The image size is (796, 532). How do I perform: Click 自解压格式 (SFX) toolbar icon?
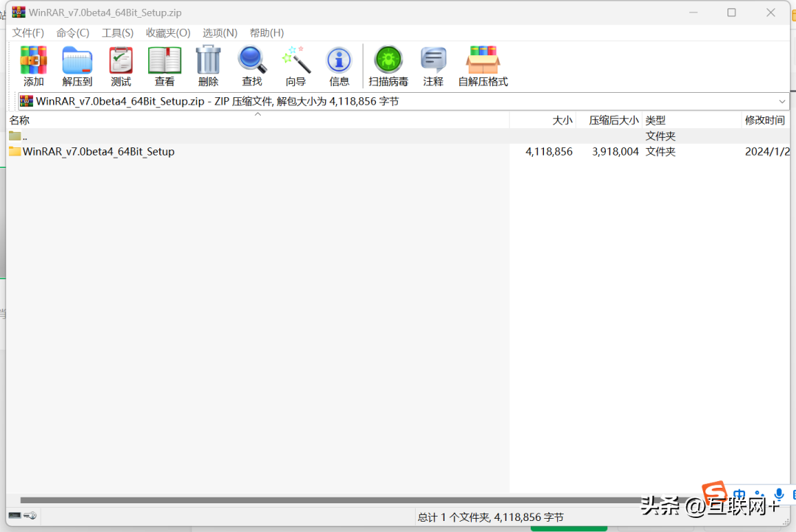[x=483, y=66]
